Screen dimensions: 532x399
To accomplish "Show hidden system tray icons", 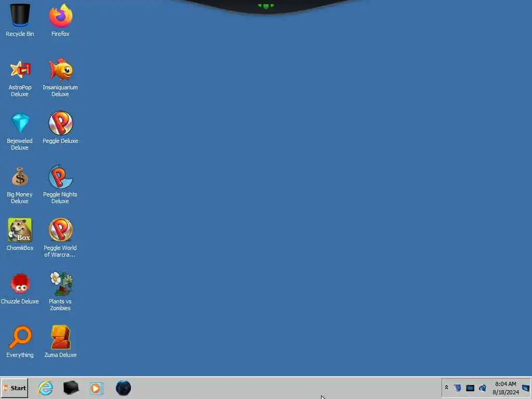I will click(446, 388).
